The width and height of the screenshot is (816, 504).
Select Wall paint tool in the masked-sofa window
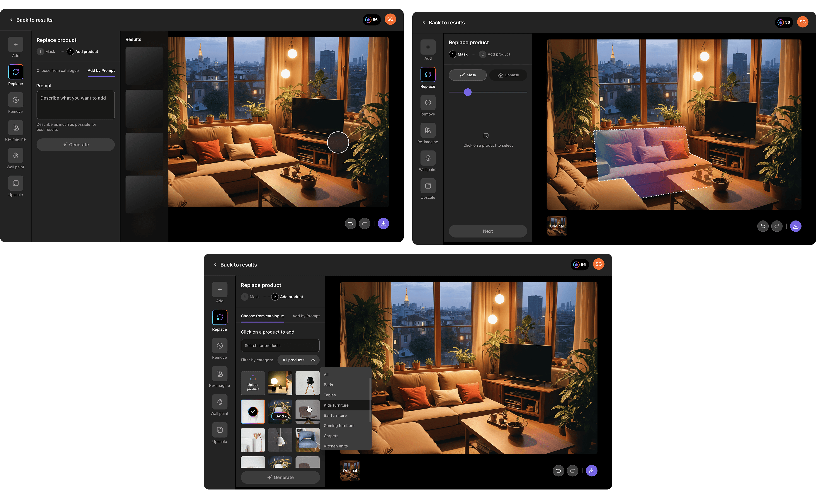point(428,158)
